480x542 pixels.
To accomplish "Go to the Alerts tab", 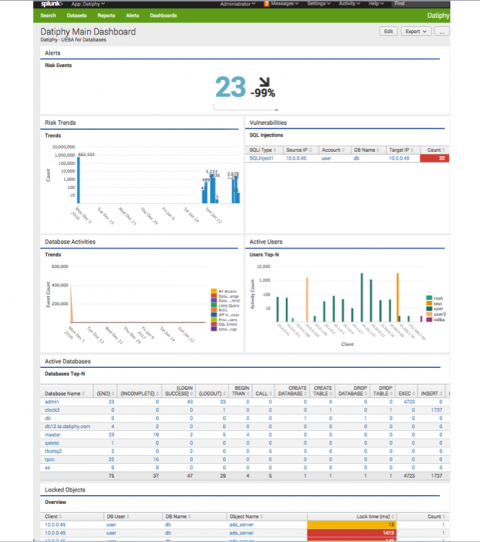I will coord(132,16).
